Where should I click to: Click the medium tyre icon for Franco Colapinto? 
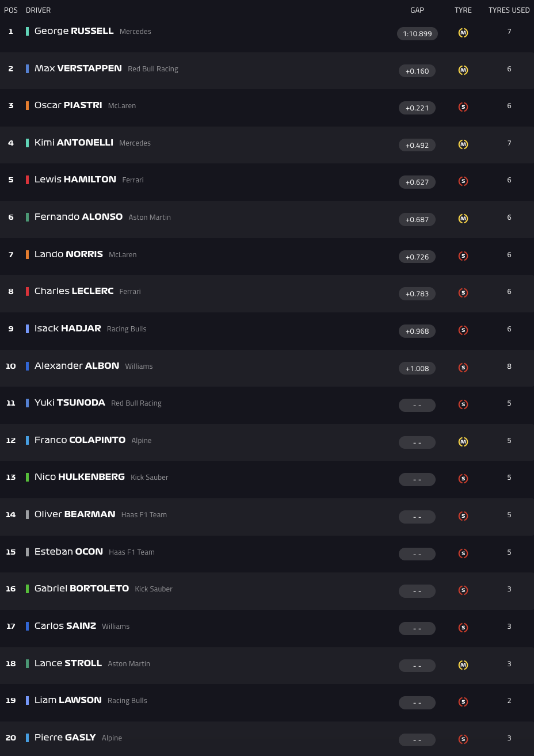(463, 442)
